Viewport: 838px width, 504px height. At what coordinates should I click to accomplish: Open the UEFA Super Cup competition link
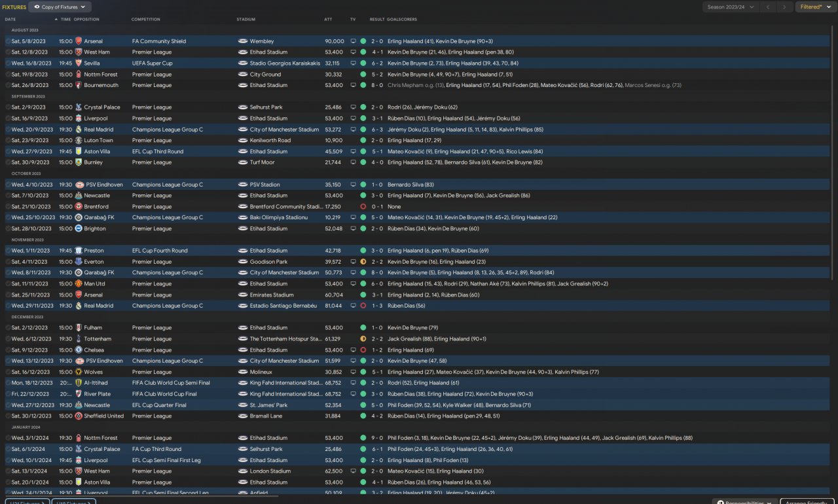(152, 63)
